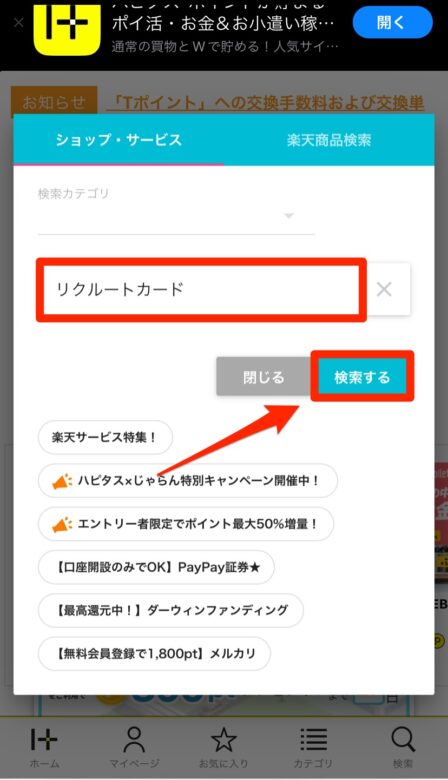Screen dimensions: 448x780
Task: Choose エントリー者限定でポイント最大50%増量 chip
Action: 186,524
